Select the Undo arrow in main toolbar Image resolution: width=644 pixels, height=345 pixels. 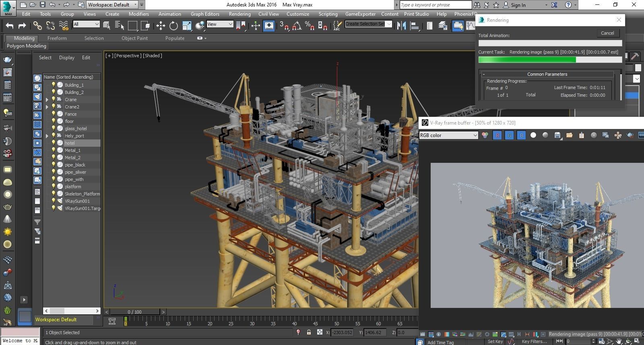pyautogui.click(x=10, y=25)
